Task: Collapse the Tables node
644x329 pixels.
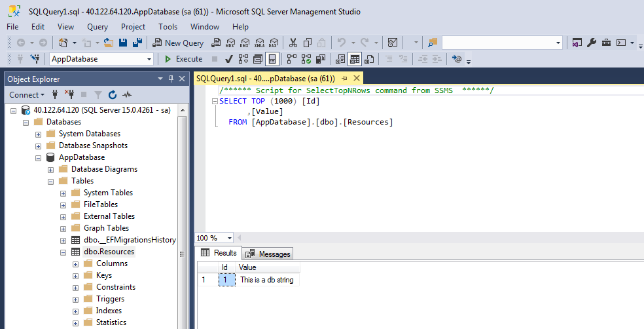Action: click(51, 182)
